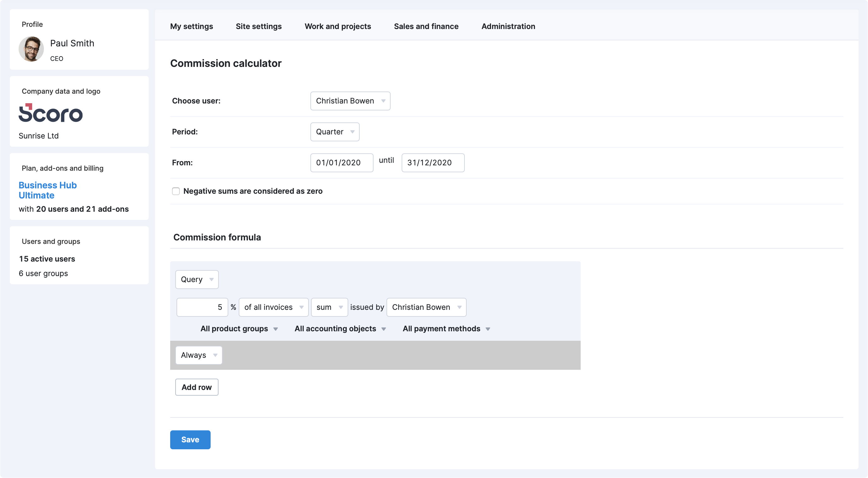Click the until date field 31/12/2020
The image size is (868, 478).
[433, 163]
